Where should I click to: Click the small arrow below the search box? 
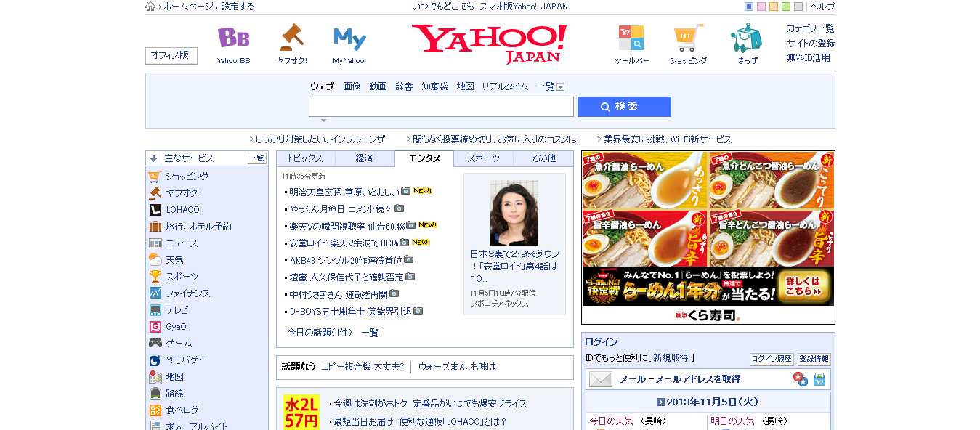click(x=323, y=121)
